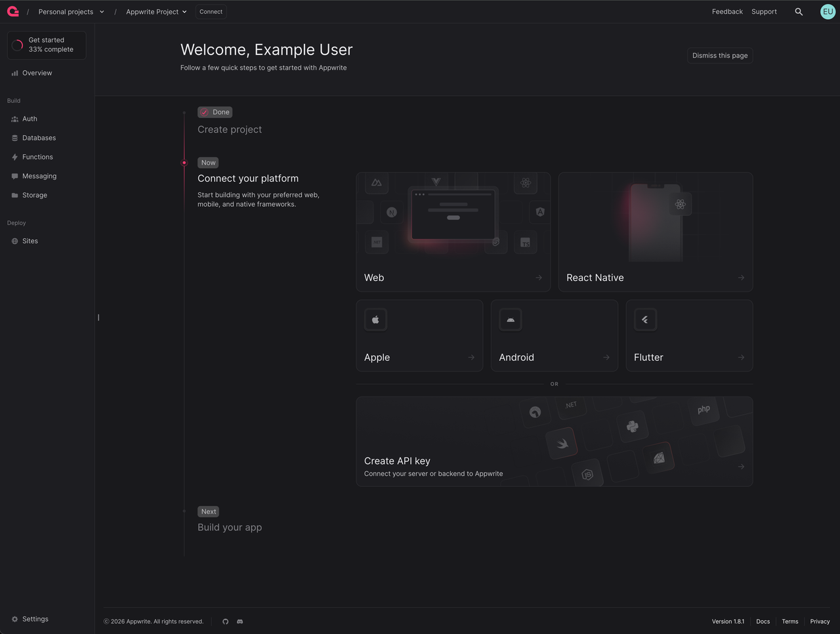The width and height of the screenshot is (840, 634).
Task: Open the Auth sidebar section
Action: (x=30, y=119)
